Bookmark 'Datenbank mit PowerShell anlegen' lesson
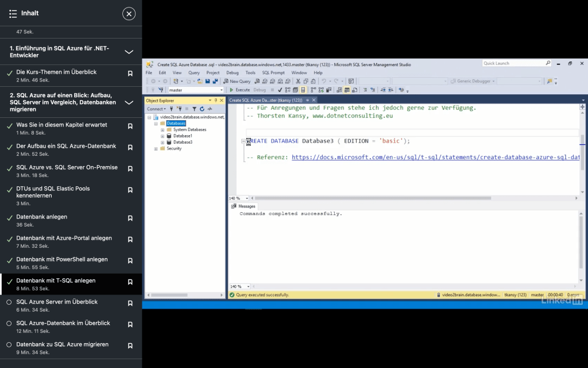This screenshot has height=368, width=588. [x=130, y=261]
